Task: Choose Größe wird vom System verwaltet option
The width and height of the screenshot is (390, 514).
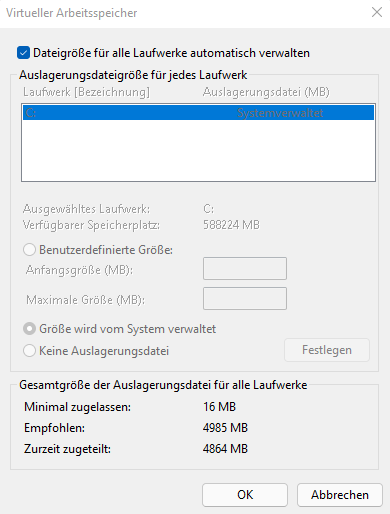Action: (29, 329)
